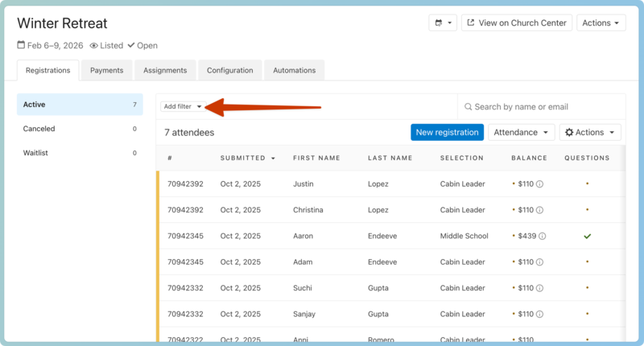The height and width of the screenshot is (346, 644).
Task: Click info icon beside Aaron's $439 balance
Action: tap(543, 237)
